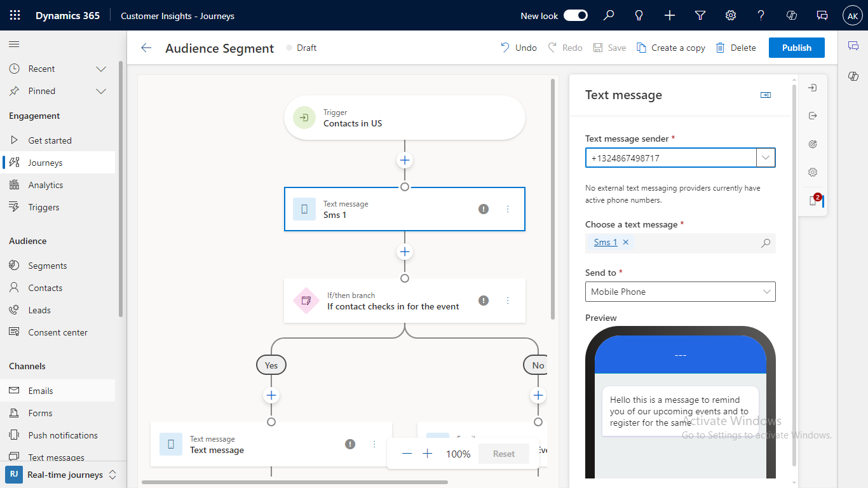Viewport: 868px width, 488px height.
Task: Click the zoom in plus icon
Action: [428, 454]
